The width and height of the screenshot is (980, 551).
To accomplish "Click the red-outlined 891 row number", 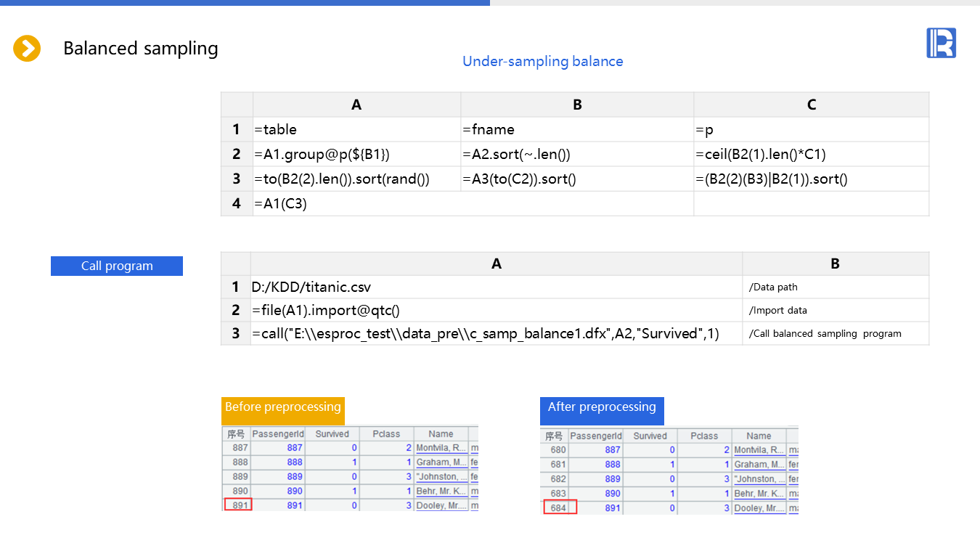I will [x=239, y=505].
